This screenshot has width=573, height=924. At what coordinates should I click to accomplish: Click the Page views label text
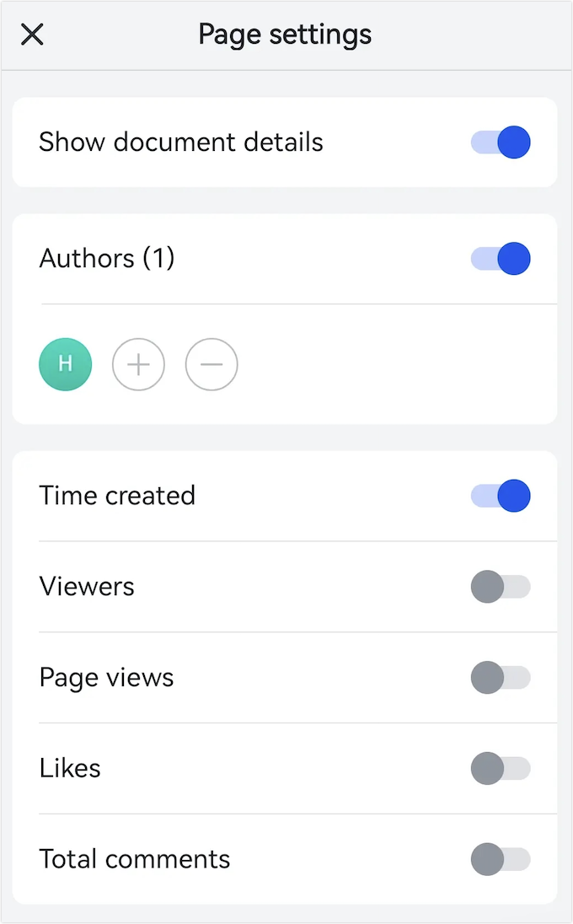(106, 678)
